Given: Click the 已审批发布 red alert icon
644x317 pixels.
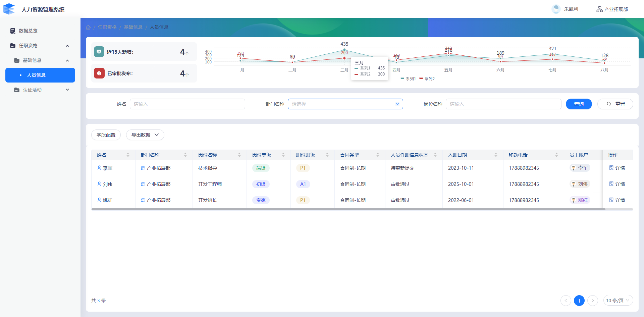Looking at the screenshot, I should click(99, 73).
